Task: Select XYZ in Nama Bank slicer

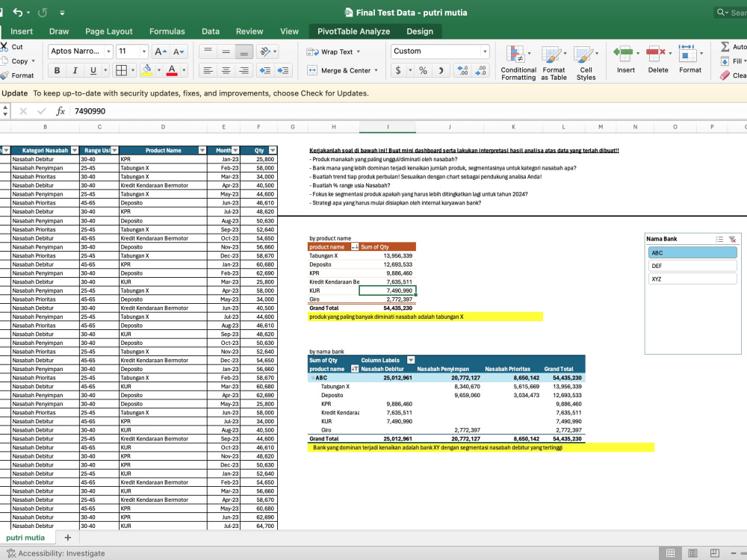Action: point(692,279)
